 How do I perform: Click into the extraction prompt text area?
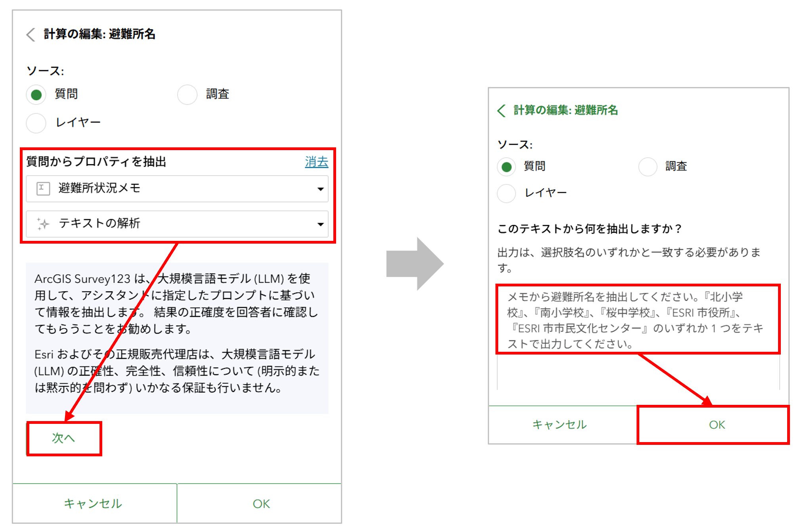637,320
